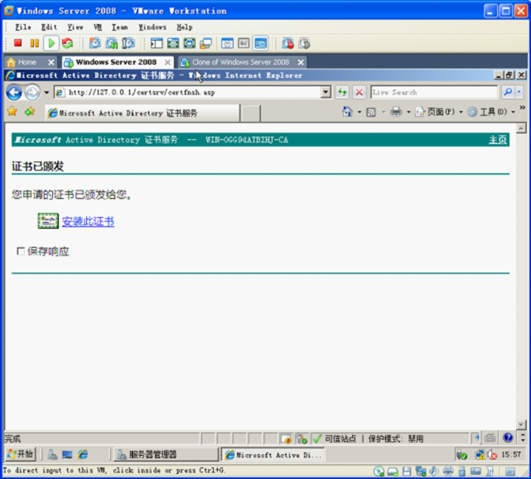Click the taskbar clock 15:57
Screen dimensions: 531x479
coord(511,454)
